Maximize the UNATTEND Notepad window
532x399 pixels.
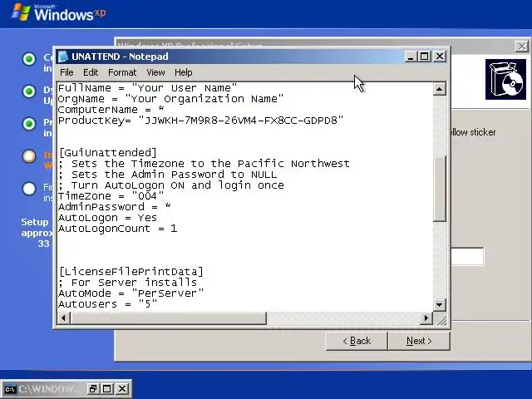point(425,57)
